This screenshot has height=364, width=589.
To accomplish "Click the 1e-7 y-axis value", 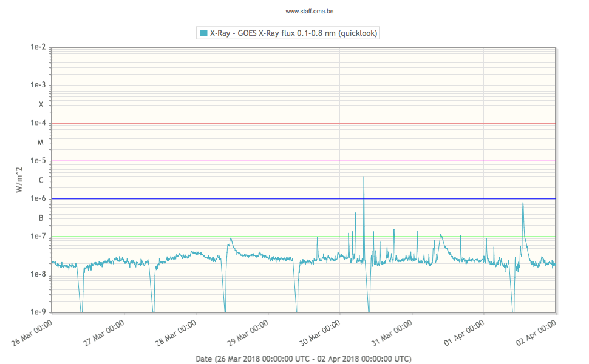I will click(38, 237).
